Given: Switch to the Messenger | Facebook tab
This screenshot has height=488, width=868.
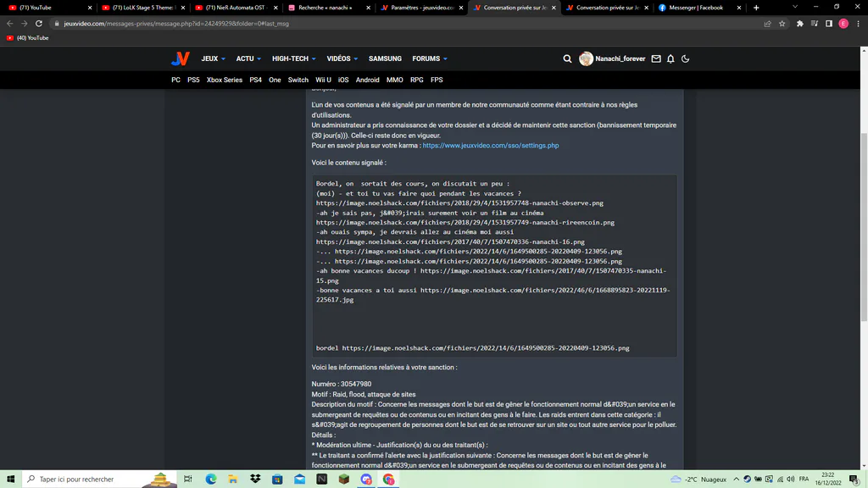Looking at the screenshot, I should coord(698,8).
